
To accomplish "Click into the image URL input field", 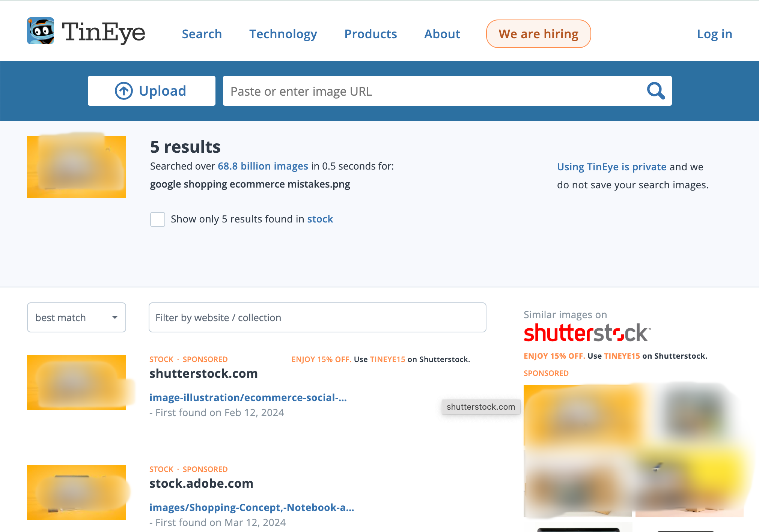I will coord(432,91).
